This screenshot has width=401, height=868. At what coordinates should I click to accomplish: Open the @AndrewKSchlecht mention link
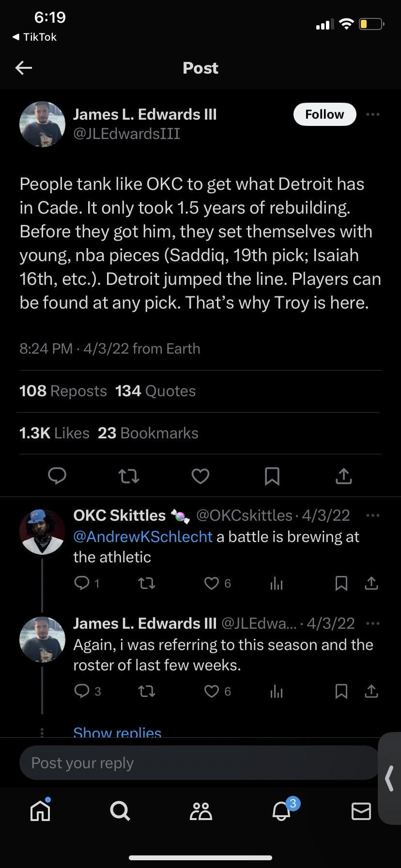143,537
